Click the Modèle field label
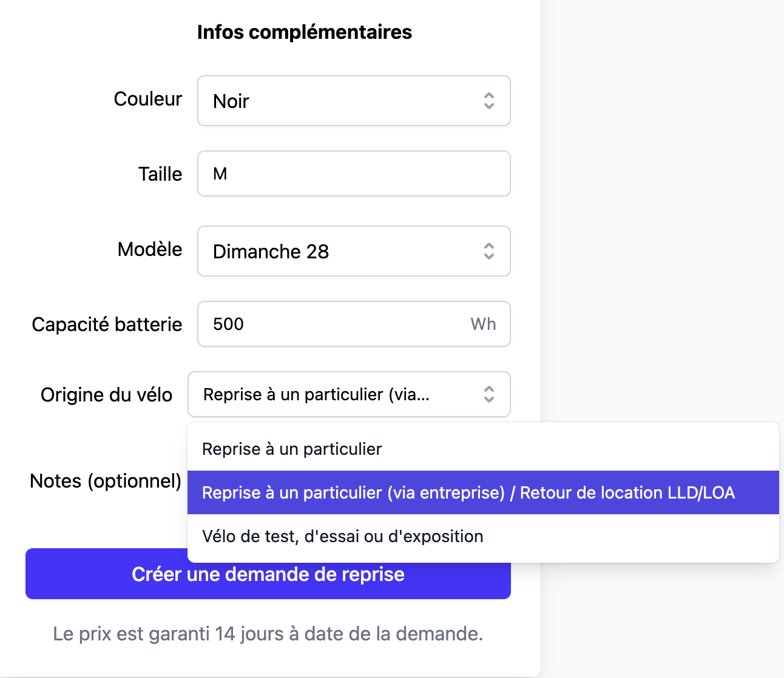784x678 pixels. tap(150, 249)
